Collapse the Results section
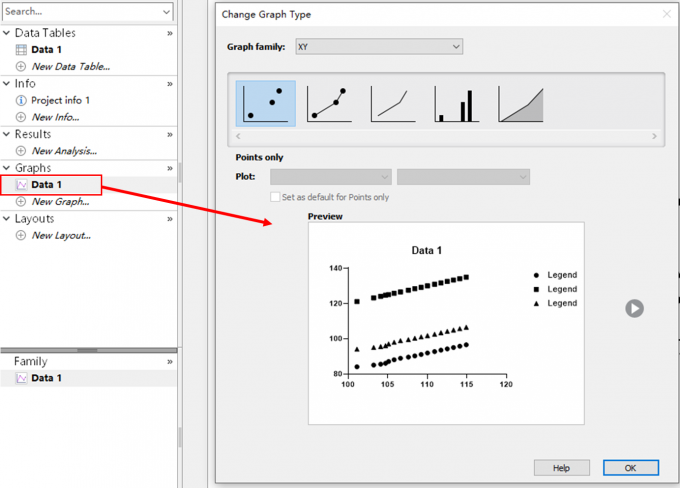 7,134
